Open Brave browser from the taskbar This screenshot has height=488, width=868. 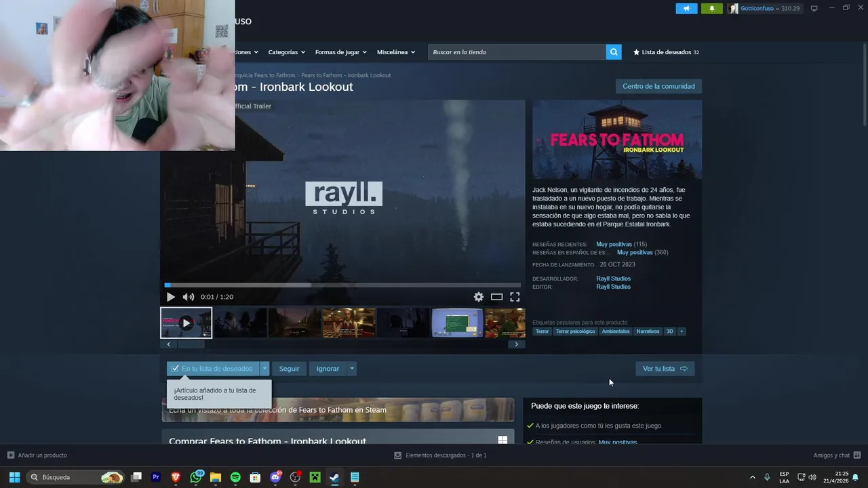click(x=176, y=477)
